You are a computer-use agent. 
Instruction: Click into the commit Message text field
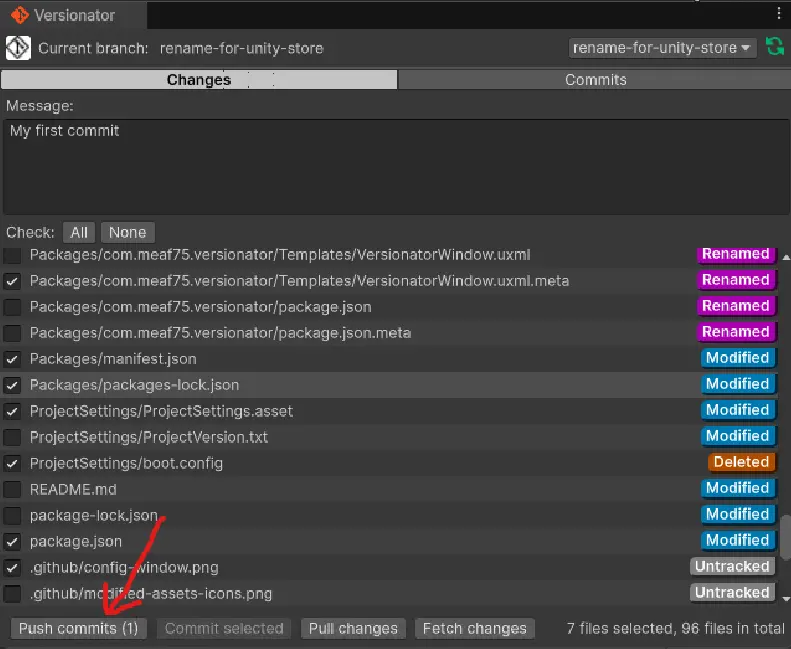coord(395,165)
